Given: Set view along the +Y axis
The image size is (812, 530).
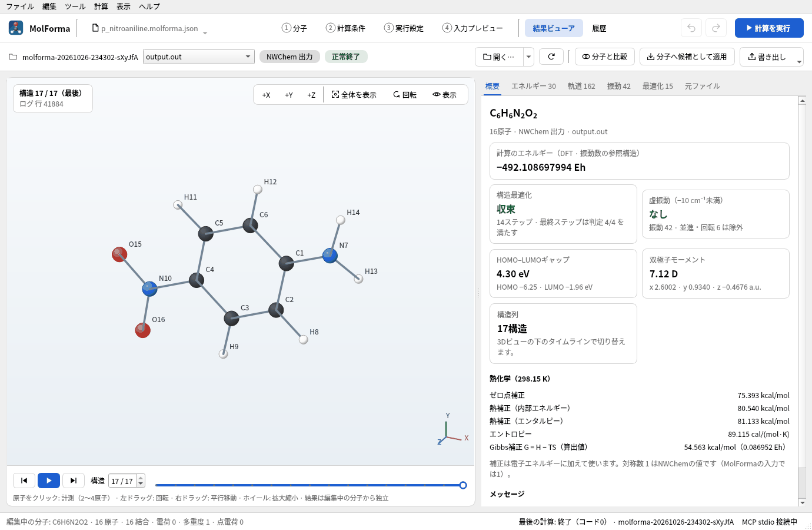Looking at the screenshot, I should point(289,95).
